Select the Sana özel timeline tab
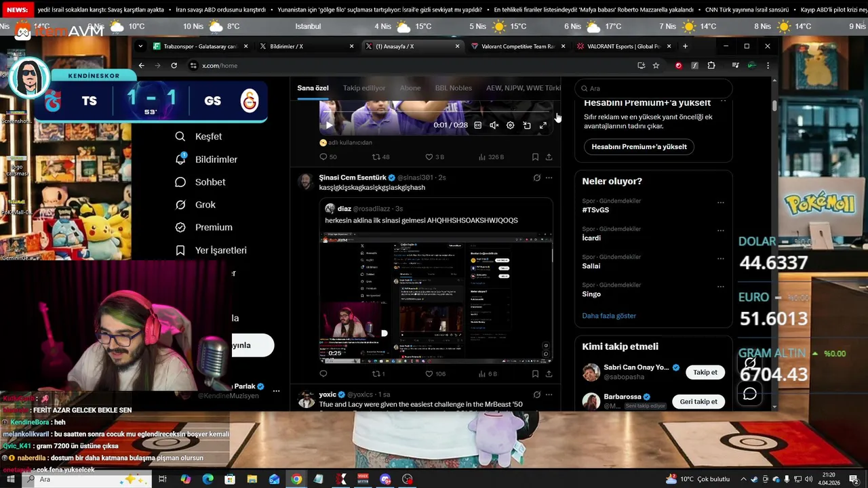 tap(313, 88)
